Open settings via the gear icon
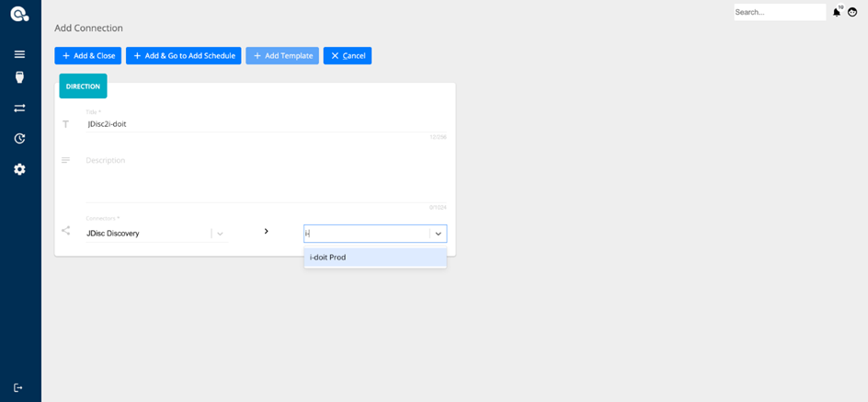Screen dimensions: 868x402 click(x=19, y=169)
